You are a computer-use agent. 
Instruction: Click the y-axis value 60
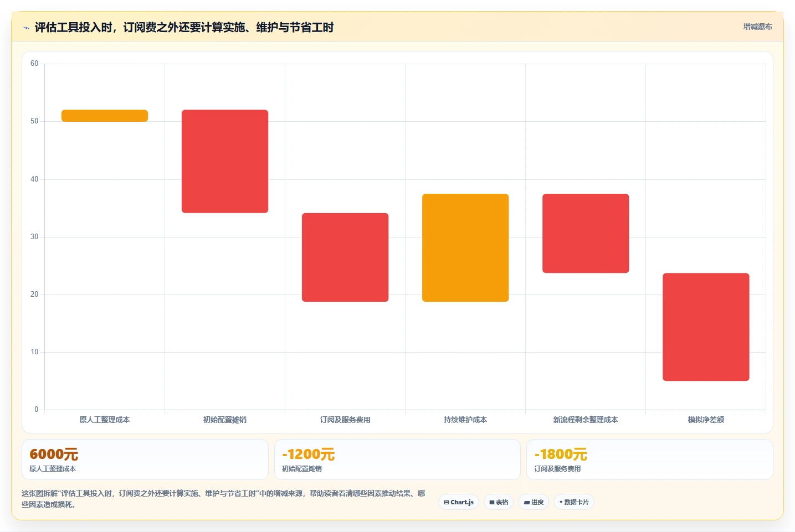click(34, 64)
